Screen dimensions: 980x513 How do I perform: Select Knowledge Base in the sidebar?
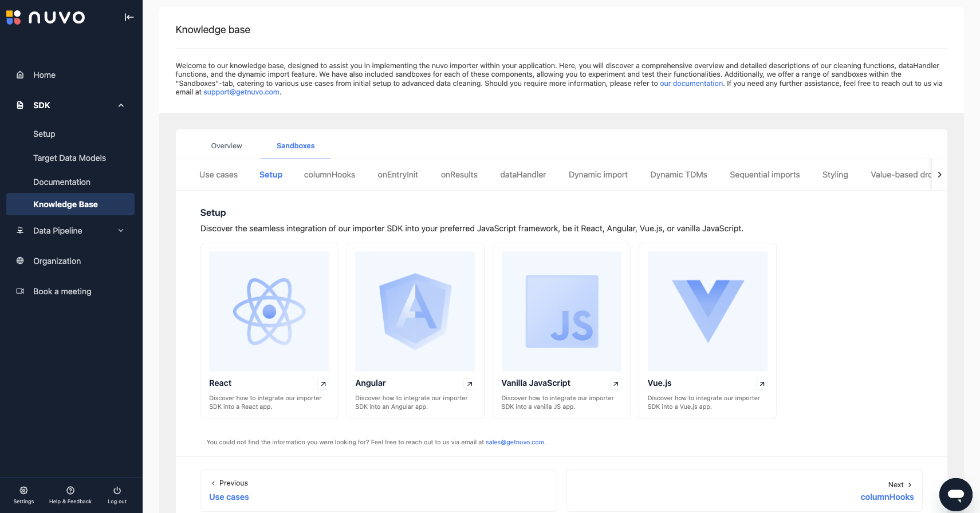pyautogui.click(x=70, y=204)
